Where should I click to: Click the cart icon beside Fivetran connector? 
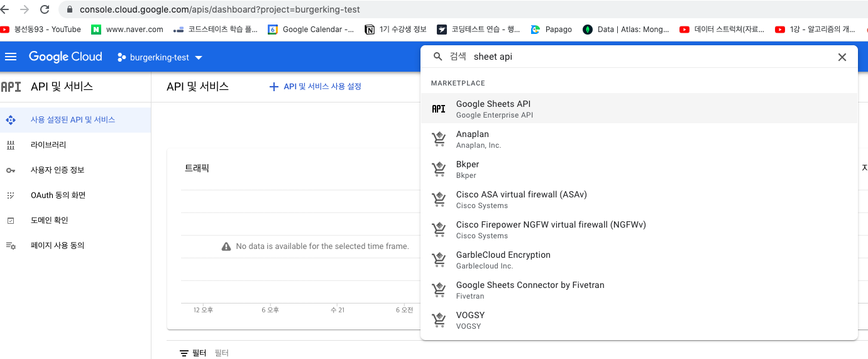[439, 290]
